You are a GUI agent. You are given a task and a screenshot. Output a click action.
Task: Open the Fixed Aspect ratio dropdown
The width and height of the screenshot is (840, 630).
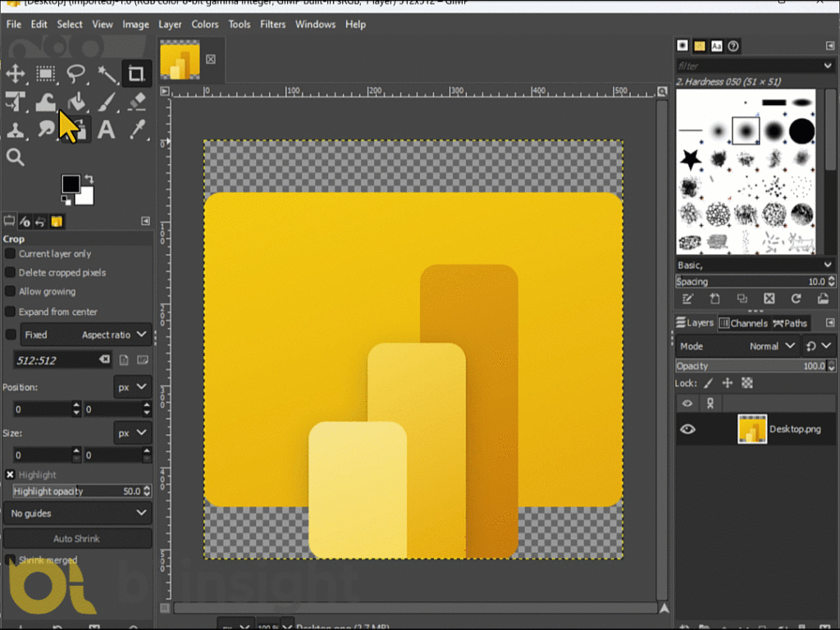(86, 335)
